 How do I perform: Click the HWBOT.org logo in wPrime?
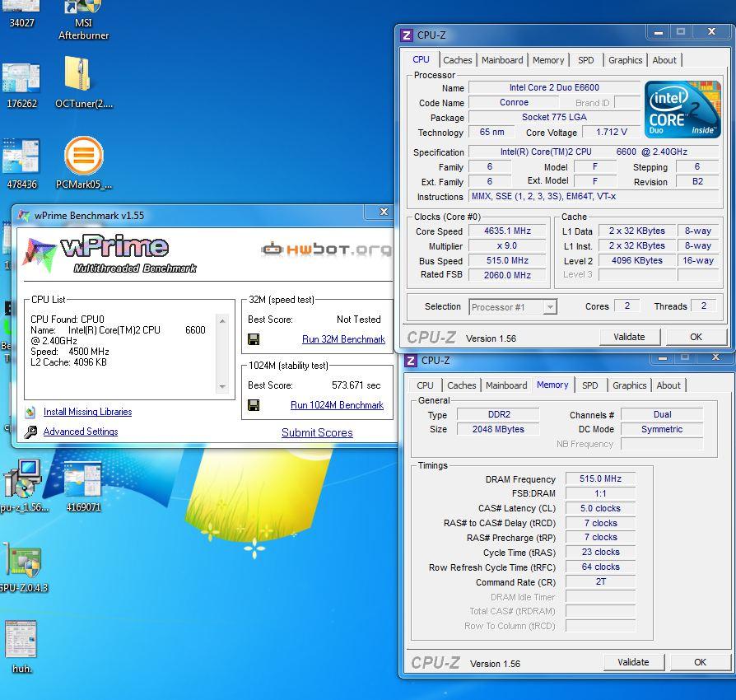(x=326, y=249)
